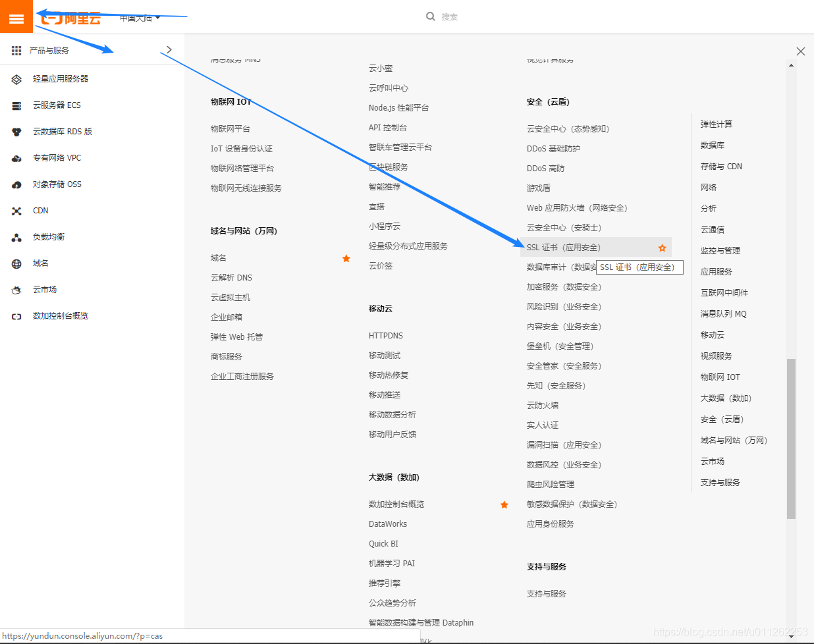
Task: Select 对象存储 OSS in sidebar
Action: (x=57, y=184)
